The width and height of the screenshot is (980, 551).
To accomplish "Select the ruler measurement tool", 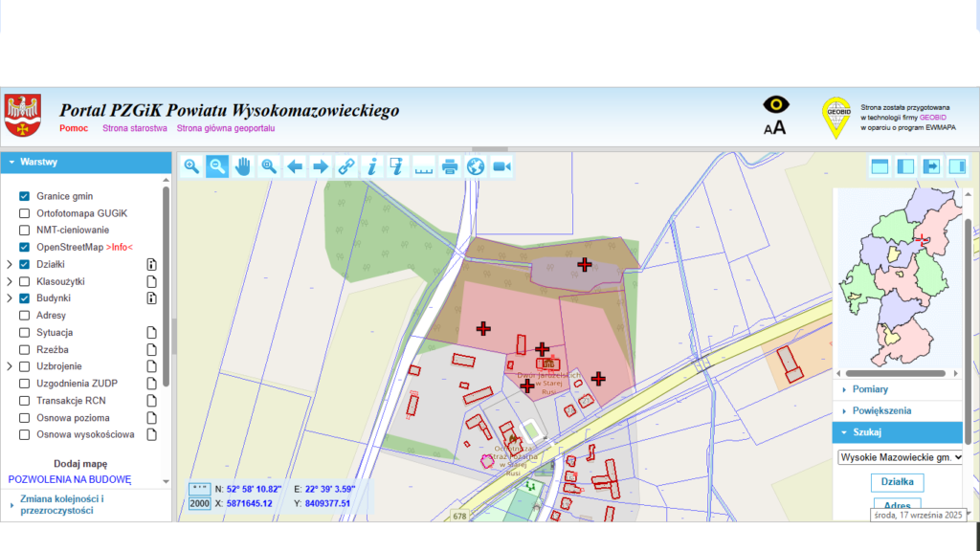I will coord(424,166).
